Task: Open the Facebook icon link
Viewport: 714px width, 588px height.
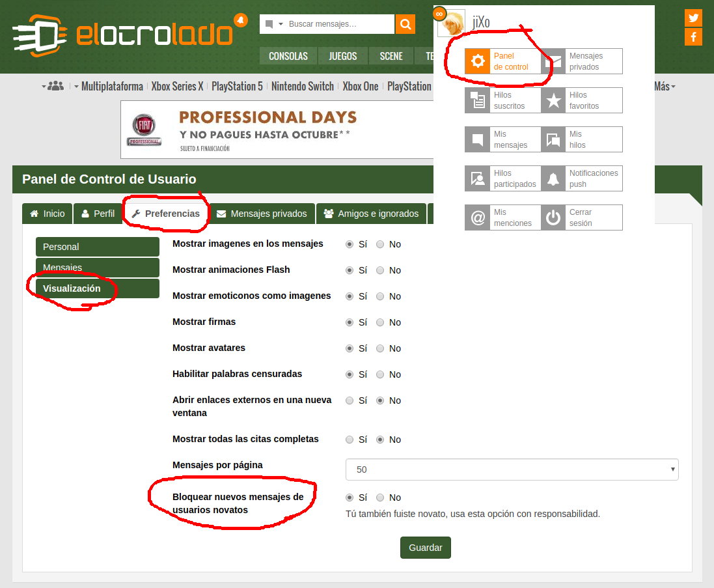Action: 693,37
